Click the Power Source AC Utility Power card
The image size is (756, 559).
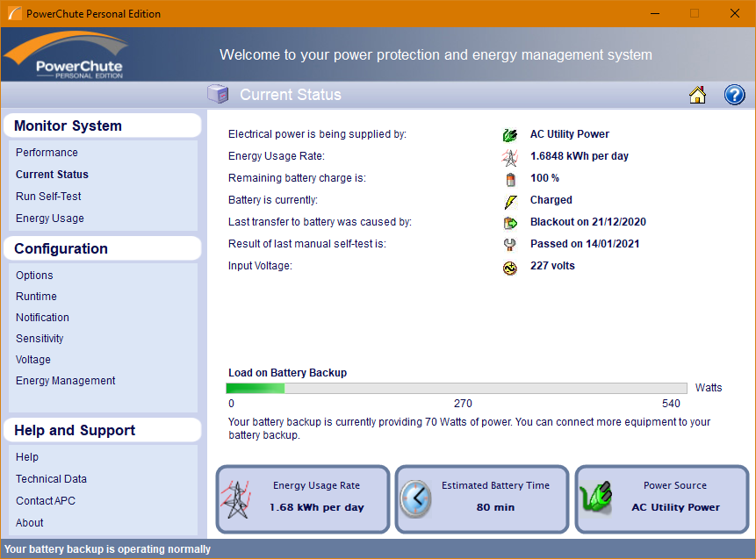(662, 499)
